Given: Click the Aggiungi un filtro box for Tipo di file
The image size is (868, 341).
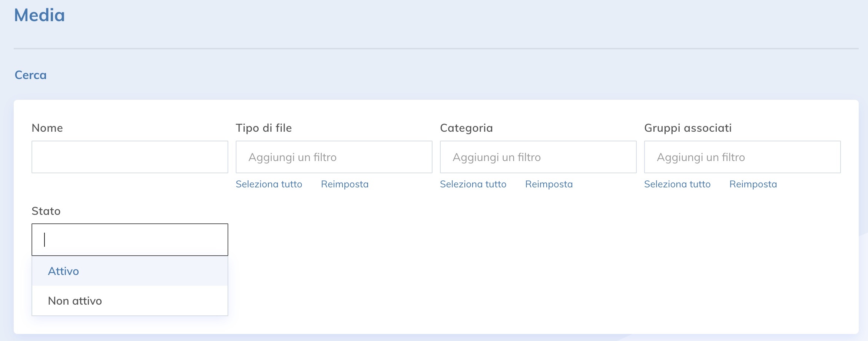Looking at the screenshot, I should 334,157.
